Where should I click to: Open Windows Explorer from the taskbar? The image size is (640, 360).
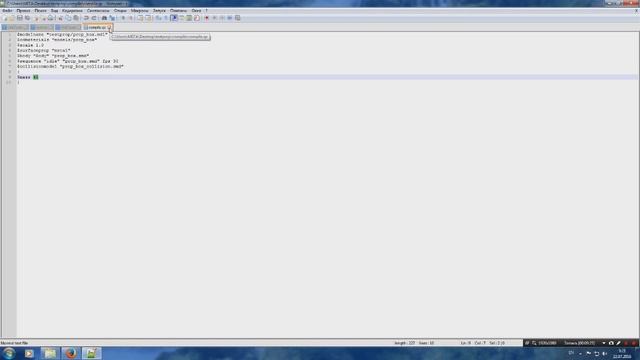(x=50, y=353)
